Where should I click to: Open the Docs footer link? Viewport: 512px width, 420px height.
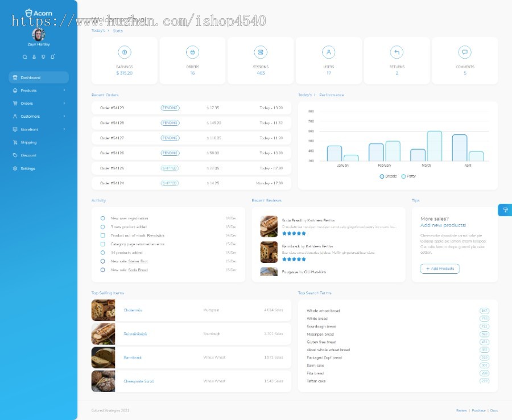click(x=494, y=410)
